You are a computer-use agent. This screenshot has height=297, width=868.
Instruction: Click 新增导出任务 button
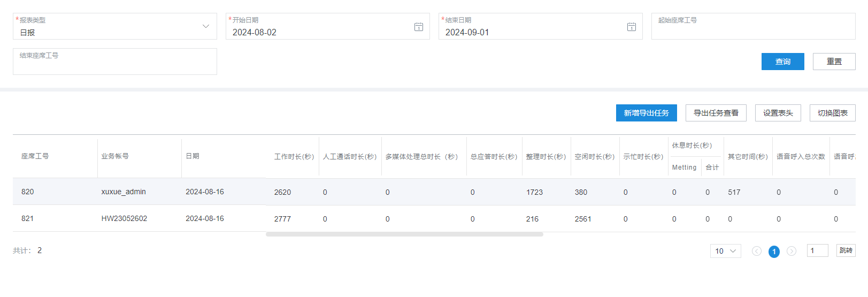point(647,113)
